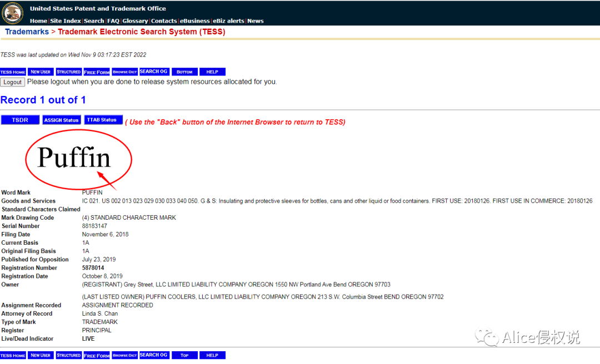Click the bottom Help button
Viewport: 600px width, 364px height.
pos(212,355)
